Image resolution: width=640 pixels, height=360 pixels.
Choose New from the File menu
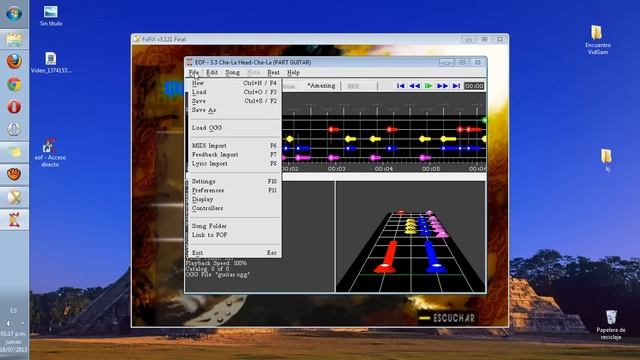pyautogui.click(x=233, y=83)
